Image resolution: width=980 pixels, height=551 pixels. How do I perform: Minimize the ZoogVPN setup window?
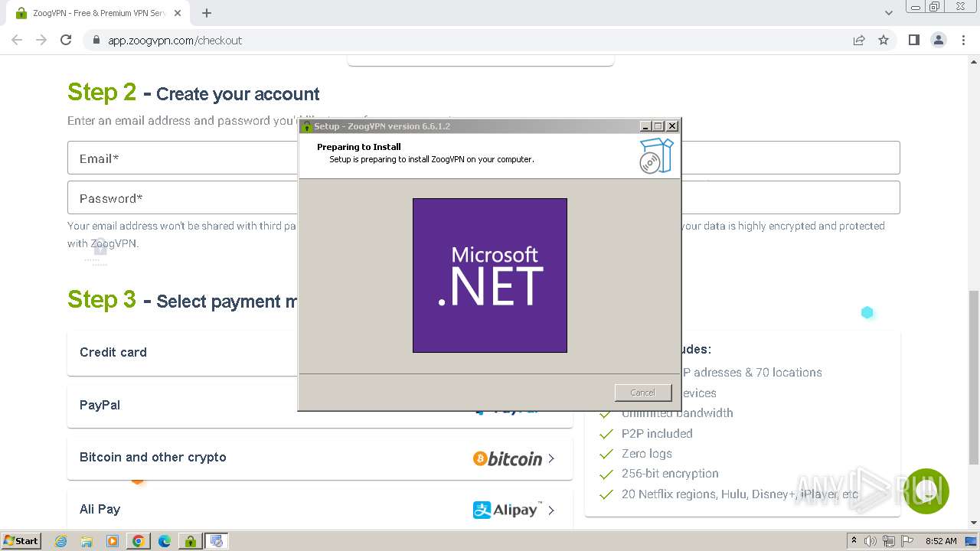point(645,126)
